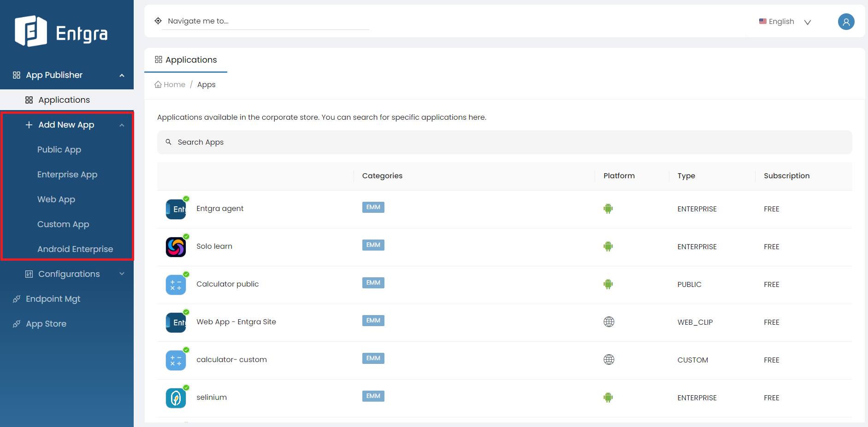Open App Store in sidebar

coord(46,324)
